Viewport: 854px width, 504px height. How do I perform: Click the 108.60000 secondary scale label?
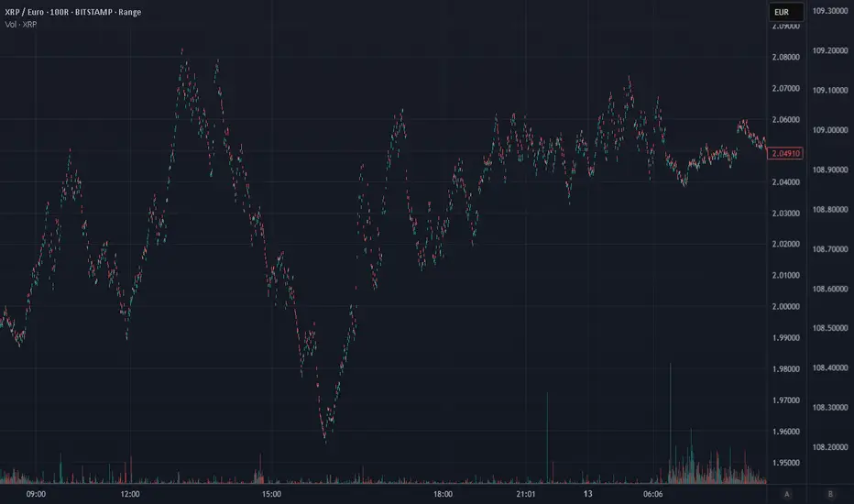830,289
